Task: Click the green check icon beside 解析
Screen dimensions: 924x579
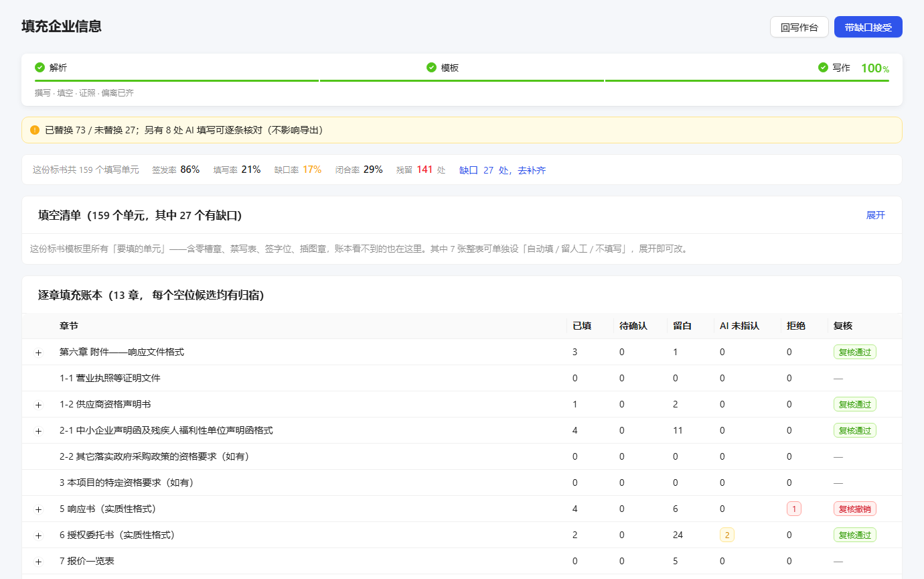Action: 40,68
